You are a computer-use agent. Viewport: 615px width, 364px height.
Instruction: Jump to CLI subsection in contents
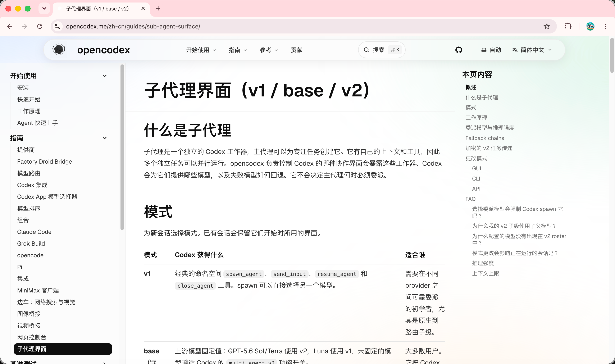(476, 179)
